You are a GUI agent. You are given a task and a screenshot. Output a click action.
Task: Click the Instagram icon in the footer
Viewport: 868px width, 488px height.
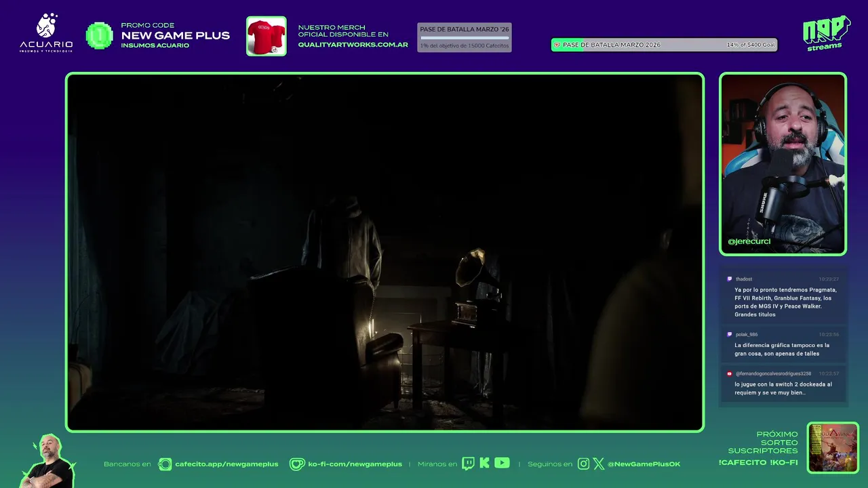coord(583,464)
